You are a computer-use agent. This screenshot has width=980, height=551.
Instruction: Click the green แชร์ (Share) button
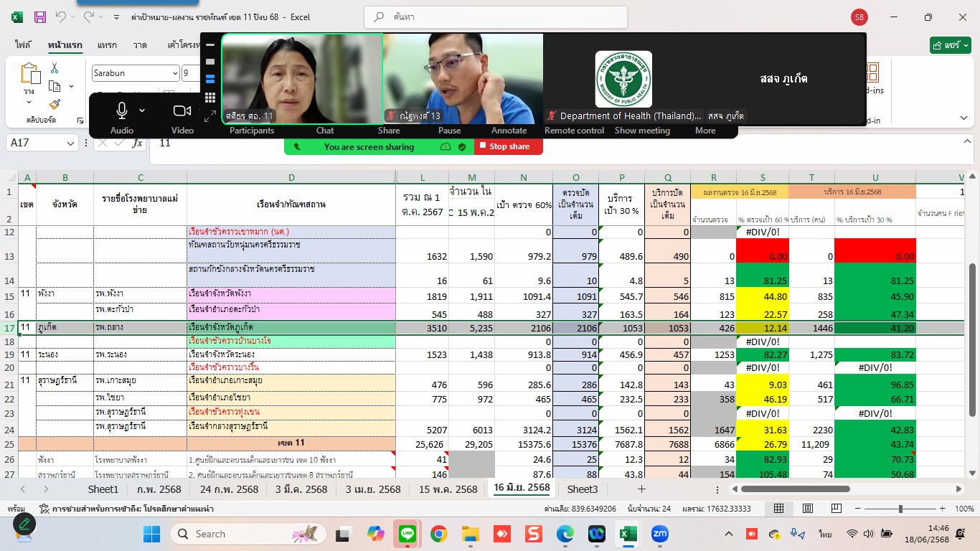tap(951, 44)
